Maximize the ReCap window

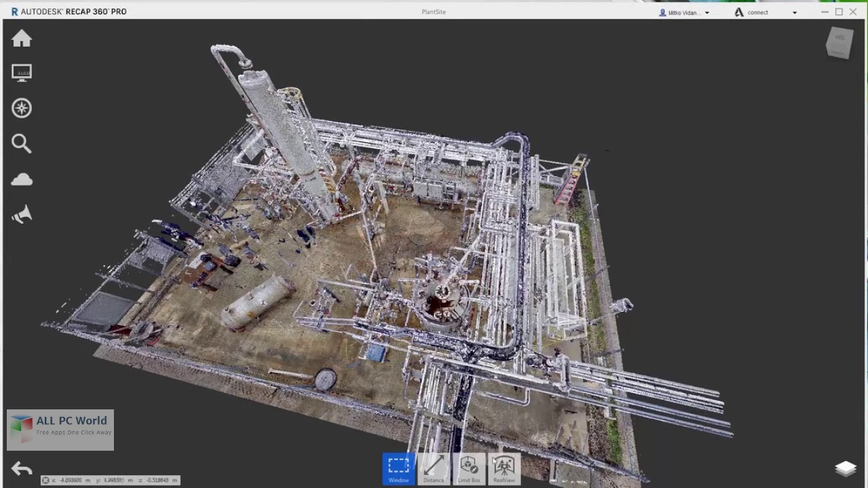tap(839, 12)
